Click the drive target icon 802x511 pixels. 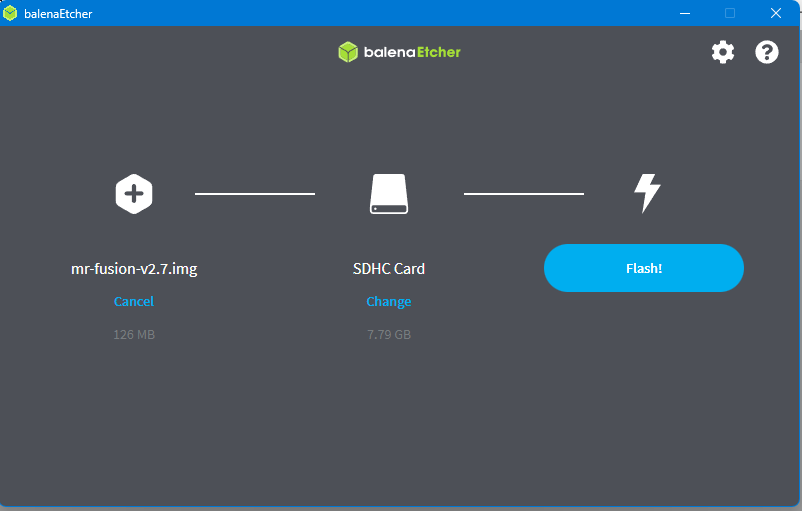(389, 194)
